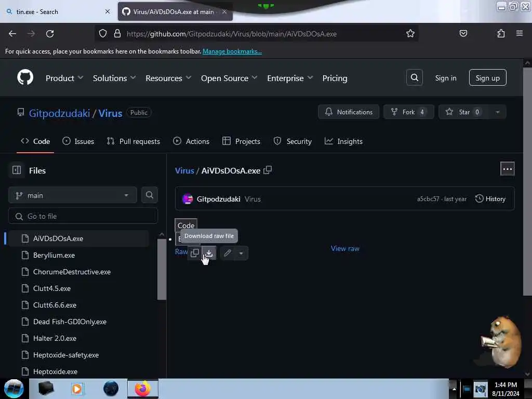
Task: Click the padlock site info icon
Action: tap(117, 34)
